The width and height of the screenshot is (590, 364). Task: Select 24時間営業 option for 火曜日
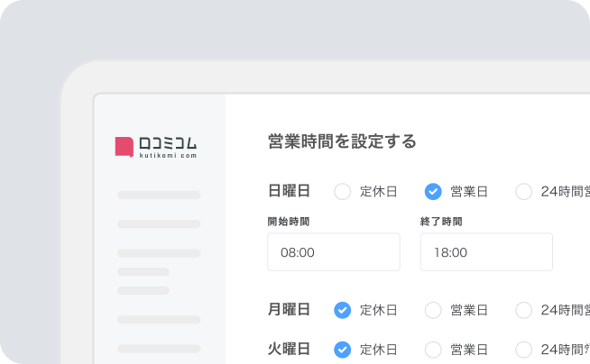click(x=524, y=350)
